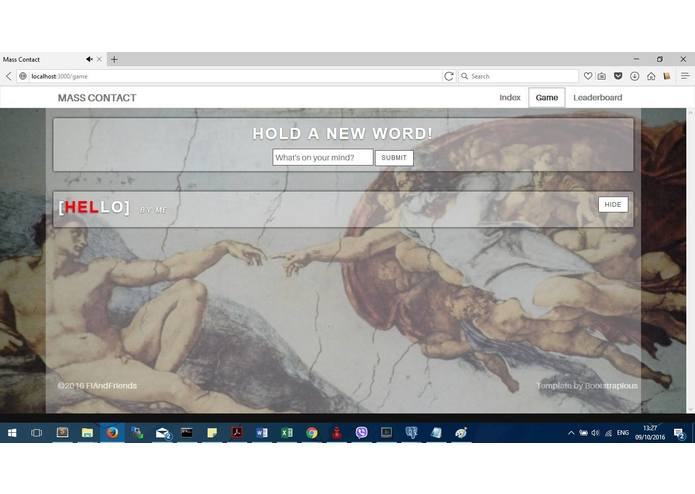Click the MASS CONTACT brand link
695x494 pixels.
pyautogui.click(x=97, y=98)
